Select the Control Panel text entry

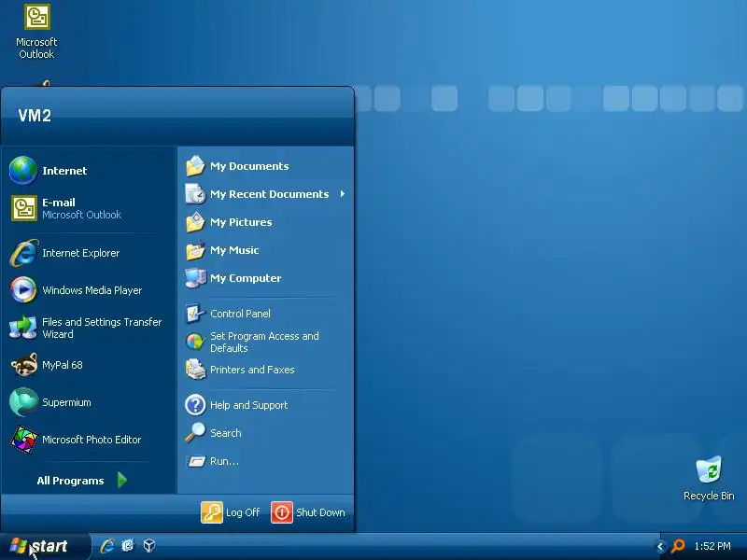click(240, 314)
